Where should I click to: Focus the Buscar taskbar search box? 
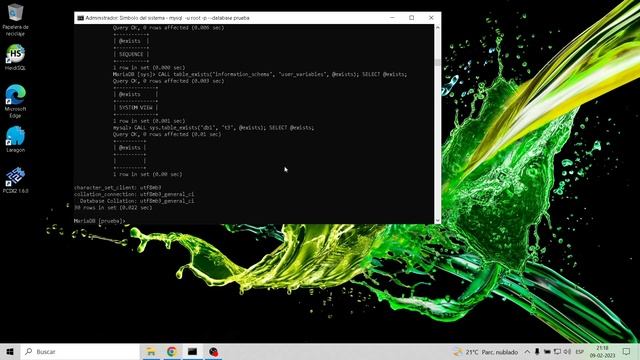[80, 351]
